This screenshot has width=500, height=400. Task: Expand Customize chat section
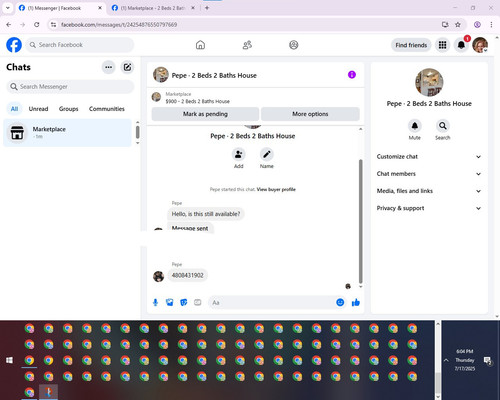(429, 157)
